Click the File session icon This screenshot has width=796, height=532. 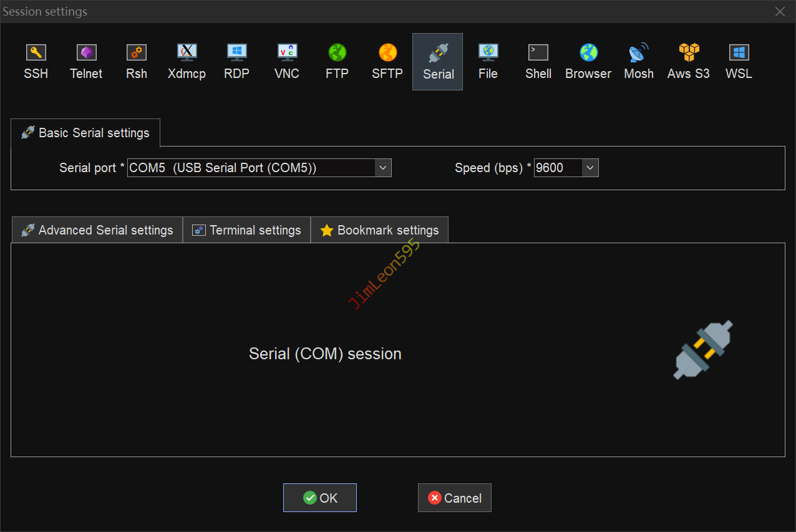pyautogui.click(x=488, y=61)
